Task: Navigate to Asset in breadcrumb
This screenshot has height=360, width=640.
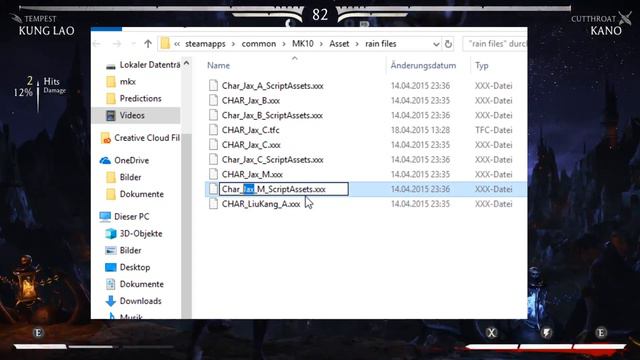Action: pyautogui.click(x=339, y=44)
